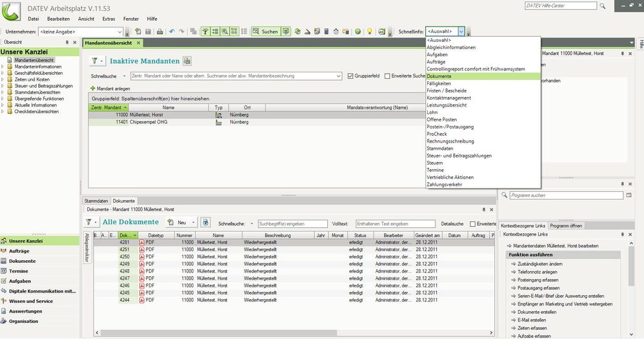Screen dimensions: 644x339
Task: Switch to the Stammdaten tab
Action: [96, 201]
